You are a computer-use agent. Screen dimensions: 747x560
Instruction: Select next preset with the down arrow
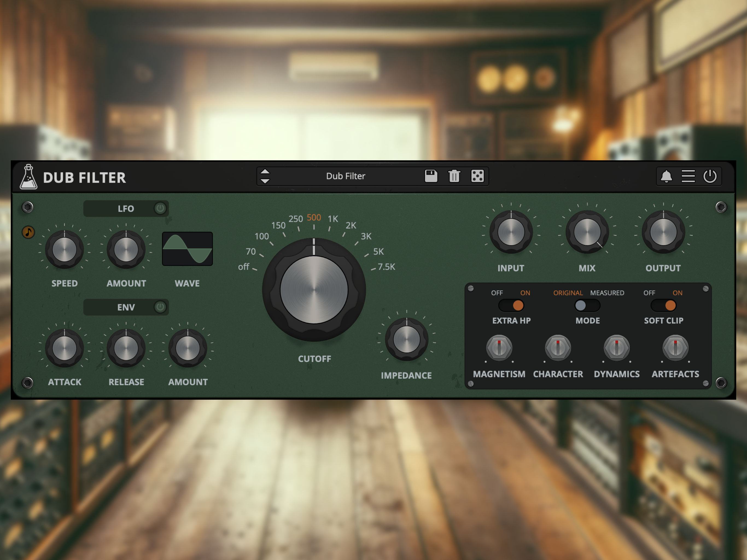click(x=265, y=181)
